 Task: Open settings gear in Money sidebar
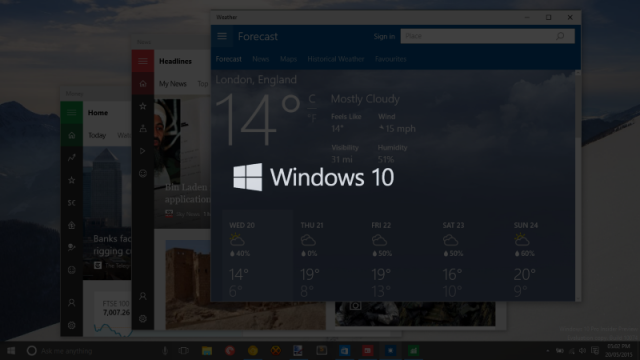72,325
